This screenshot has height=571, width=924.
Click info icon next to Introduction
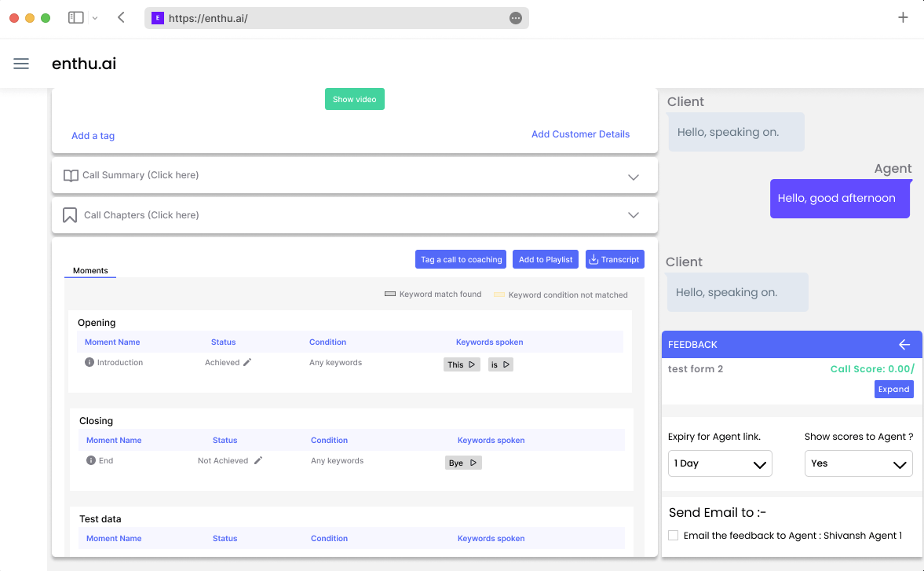pyautogui.click(x=89, y=363)
